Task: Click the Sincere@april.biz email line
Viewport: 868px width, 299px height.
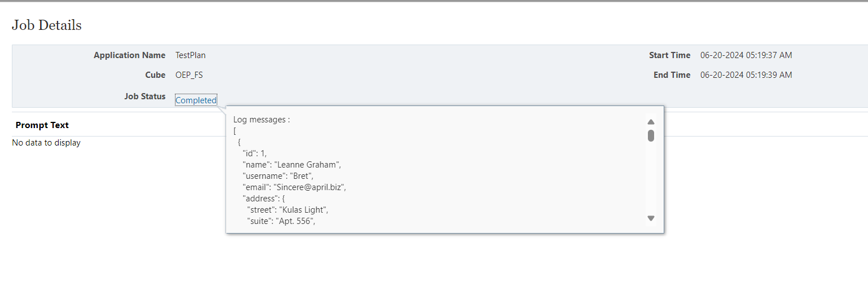Action: click(294, 187)
